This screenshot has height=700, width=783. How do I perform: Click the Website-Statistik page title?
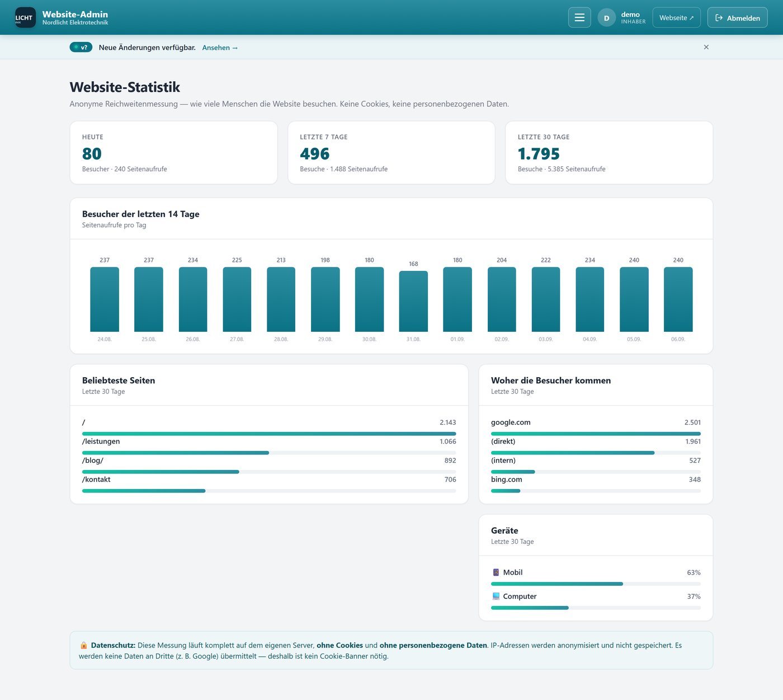125,87
